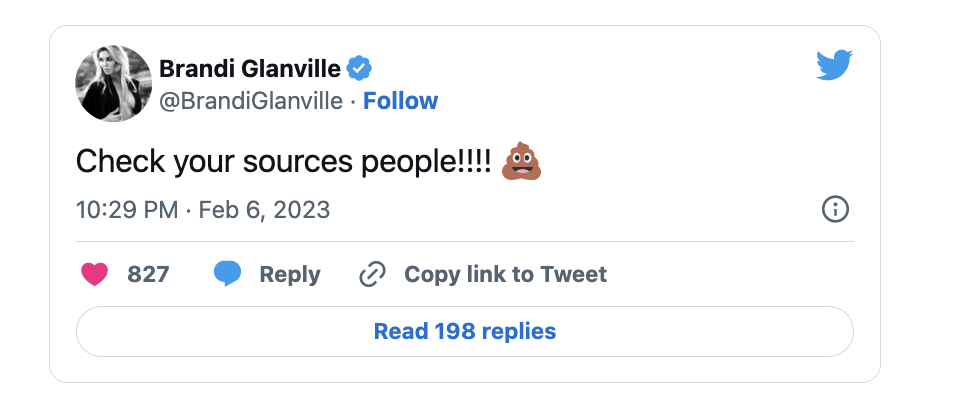Open the Twitter info circle icon
Screen dimensions: 962x412
[835, 210]
